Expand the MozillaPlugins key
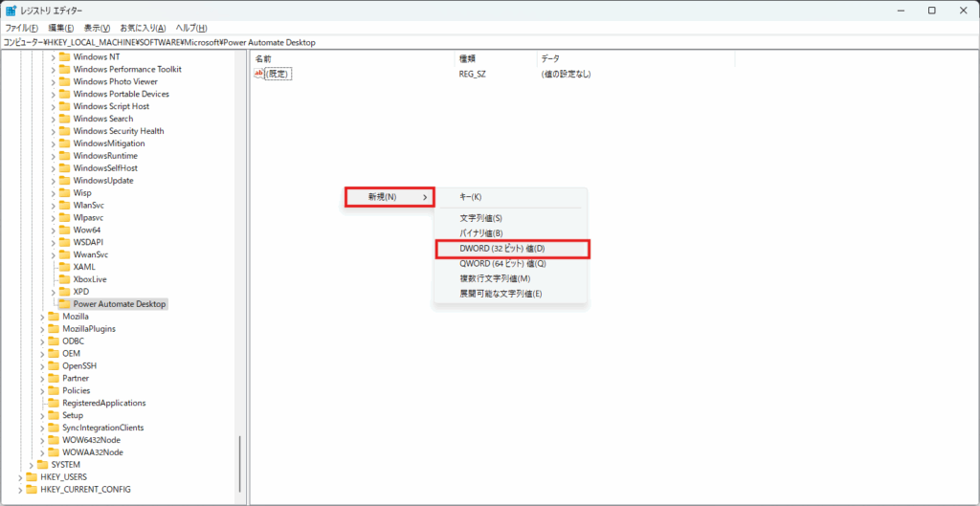Viewport: 980px width, 506px height. coord(42,329)
